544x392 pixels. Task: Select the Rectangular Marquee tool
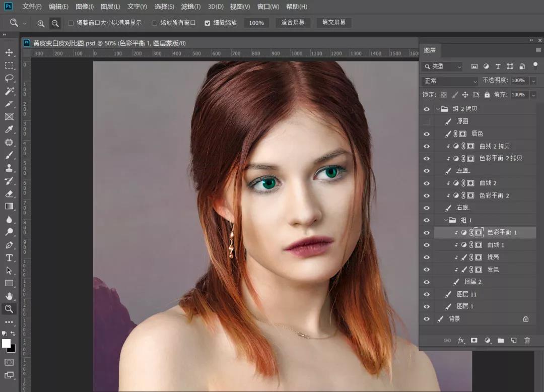9,65
